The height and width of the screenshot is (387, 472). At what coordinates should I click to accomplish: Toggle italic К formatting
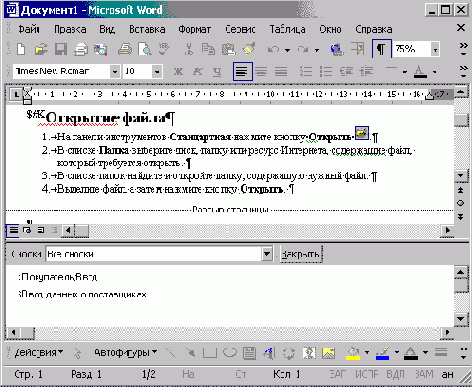click(198, 71)
